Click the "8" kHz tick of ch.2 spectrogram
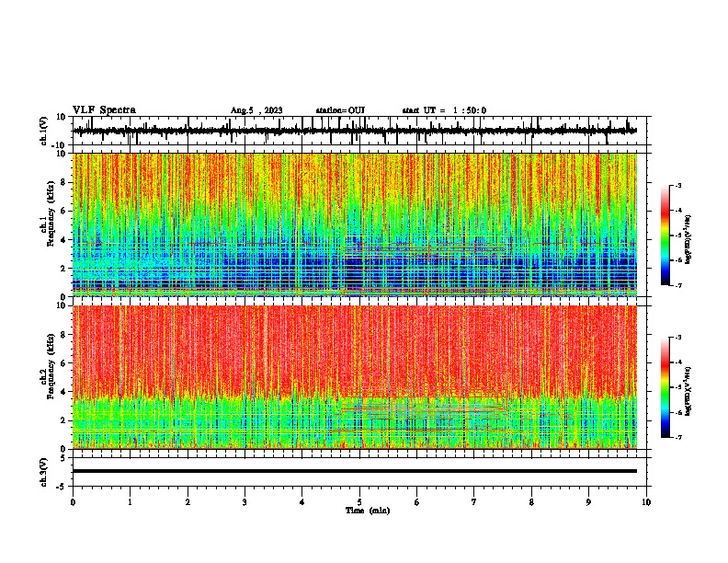Image resolution: width=728 pixels, height=563 pixels. (x=64, y=335)
